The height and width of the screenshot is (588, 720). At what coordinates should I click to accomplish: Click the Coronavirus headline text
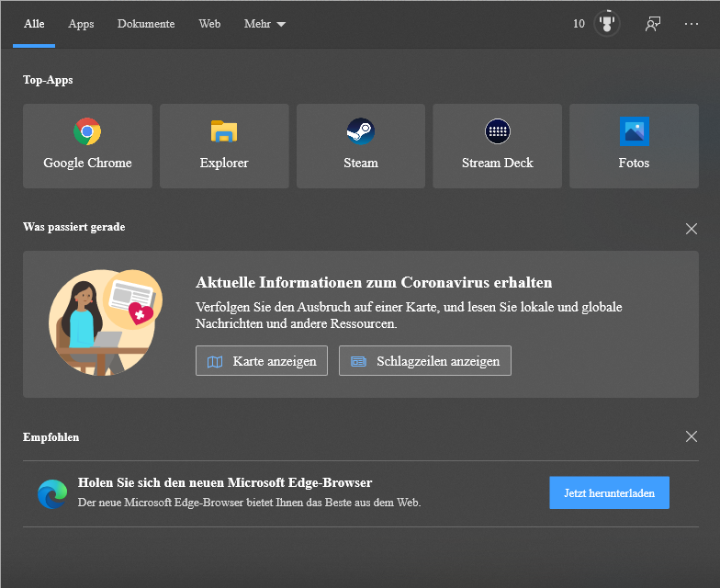[x=374, y=282]
